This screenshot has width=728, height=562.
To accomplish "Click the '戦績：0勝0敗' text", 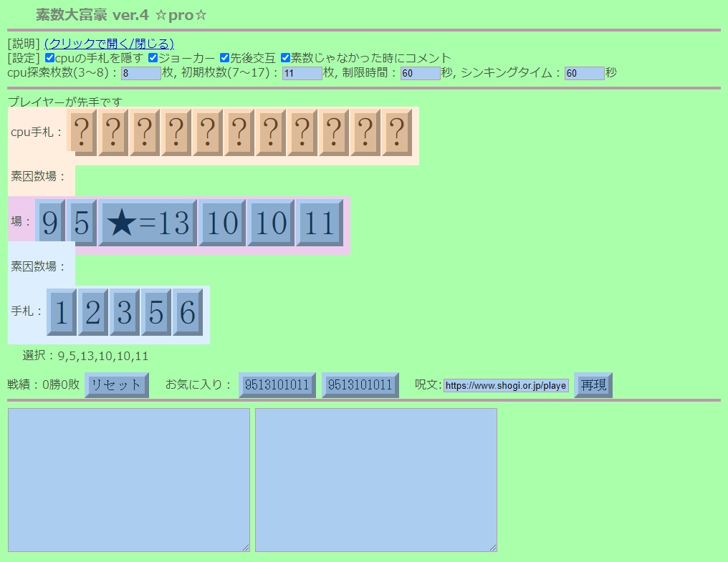I will point(44,384).
